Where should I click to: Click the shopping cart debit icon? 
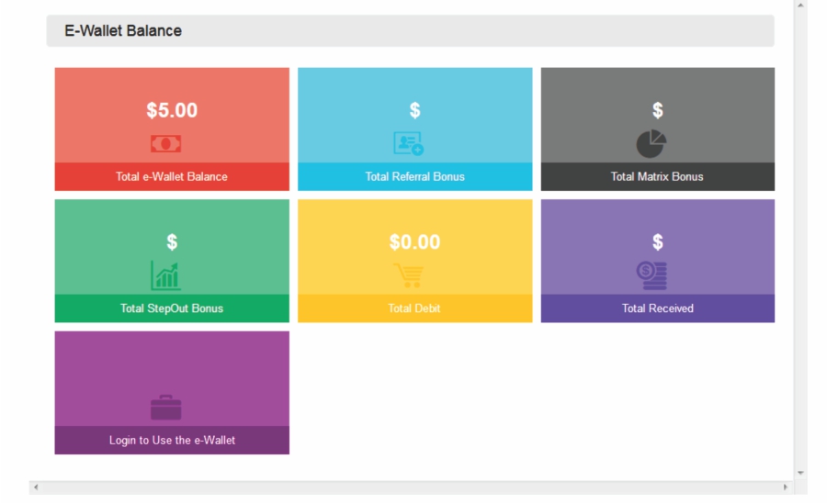pos(408,275)
